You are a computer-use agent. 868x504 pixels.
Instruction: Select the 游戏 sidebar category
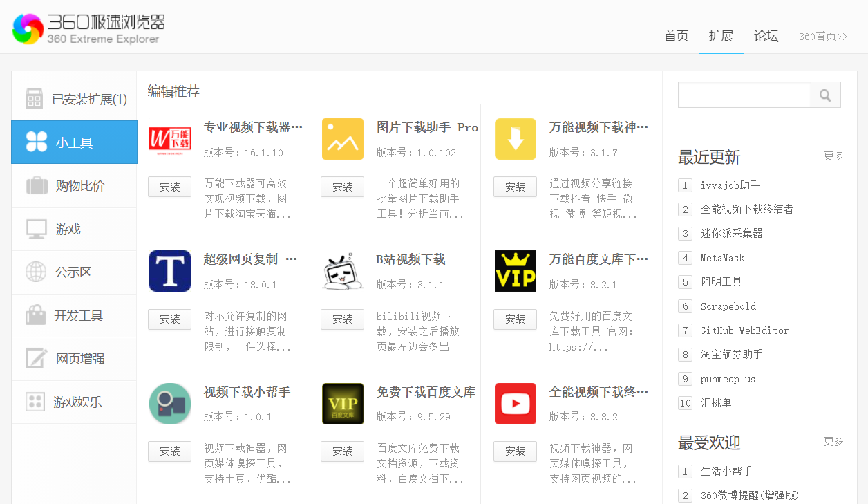click(x=74, y=229)
